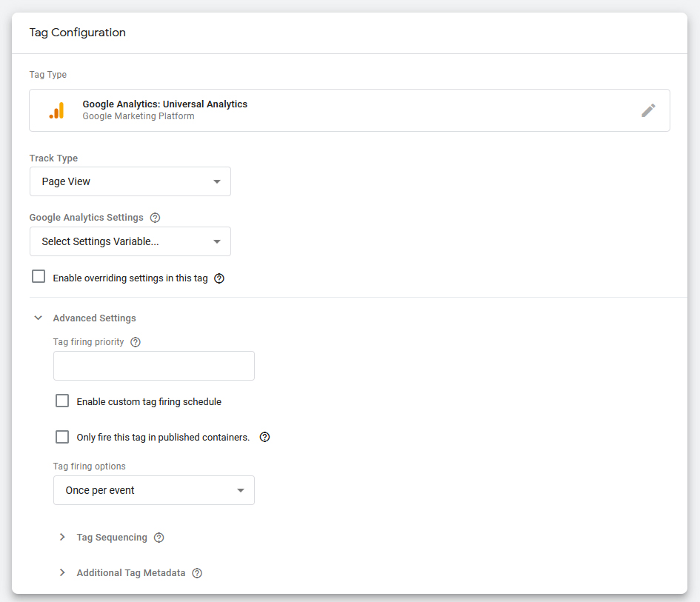Screen dimensions: 700x602
Task: Open the Track Type Page View dropdown
Action: tap(130, 181)
